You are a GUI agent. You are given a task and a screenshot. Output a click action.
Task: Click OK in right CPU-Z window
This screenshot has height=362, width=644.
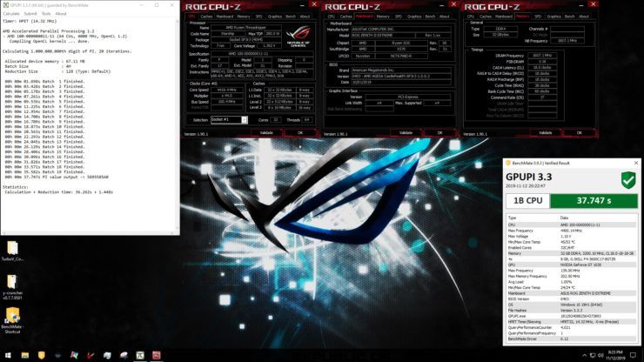(579, 133)
